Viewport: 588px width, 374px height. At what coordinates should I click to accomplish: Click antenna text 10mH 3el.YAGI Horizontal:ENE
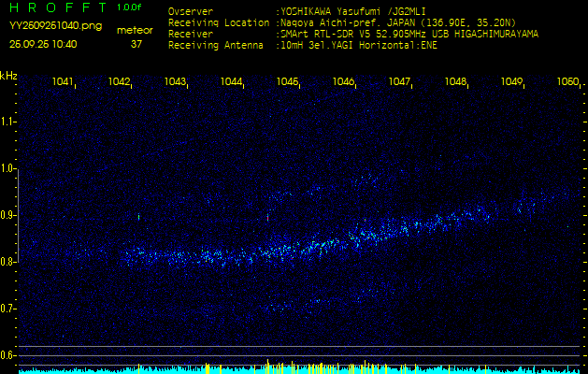(x=359, y=46)
